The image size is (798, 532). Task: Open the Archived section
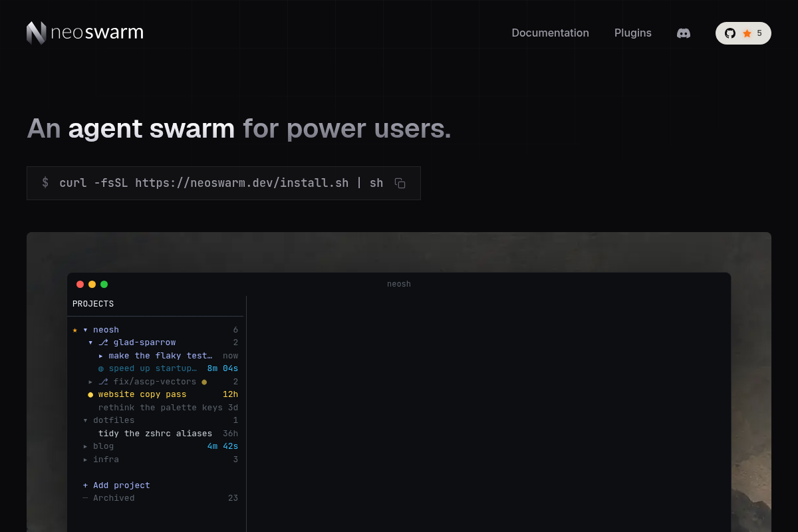pos(114,498)
